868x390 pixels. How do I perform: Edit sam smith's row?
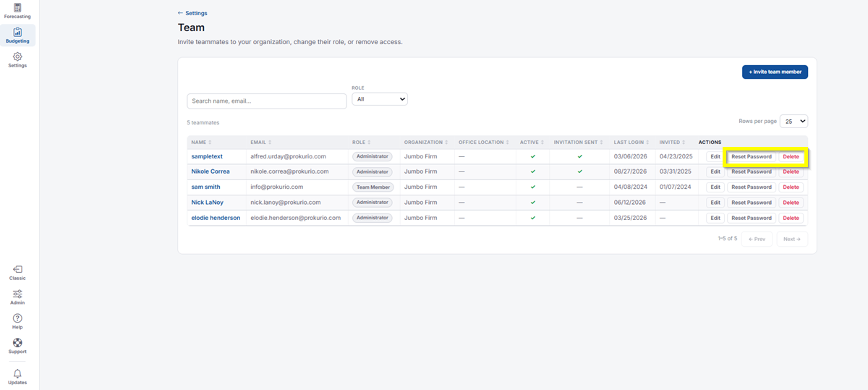(715, 187)
